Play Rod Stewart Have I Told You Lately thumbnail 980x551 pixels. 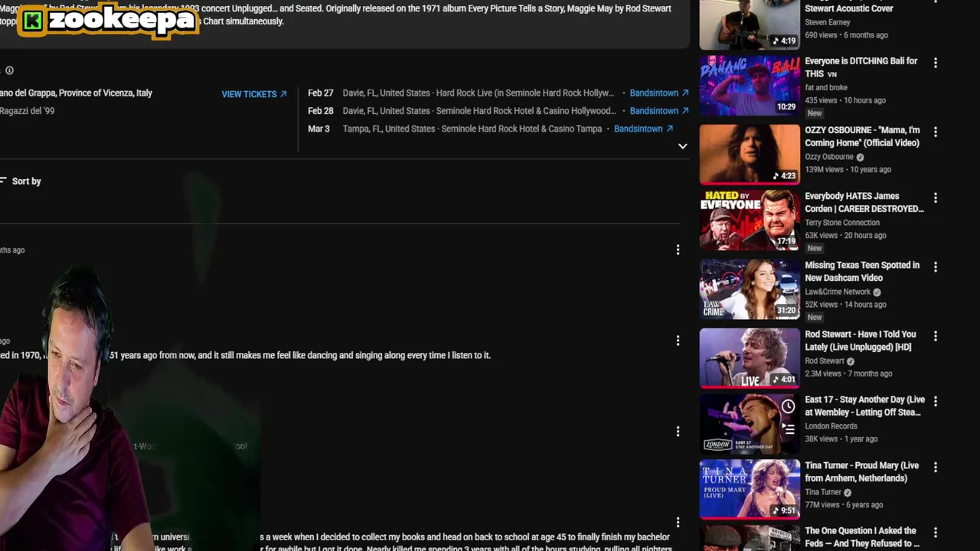(x=750, y=358)
